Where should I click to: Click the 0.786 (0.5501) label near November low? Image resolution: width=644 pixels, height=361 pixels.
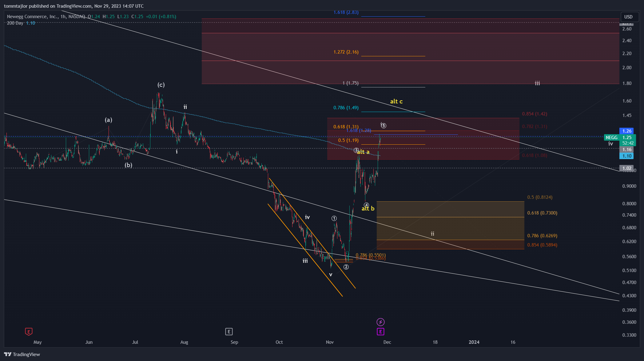[371, 255]
